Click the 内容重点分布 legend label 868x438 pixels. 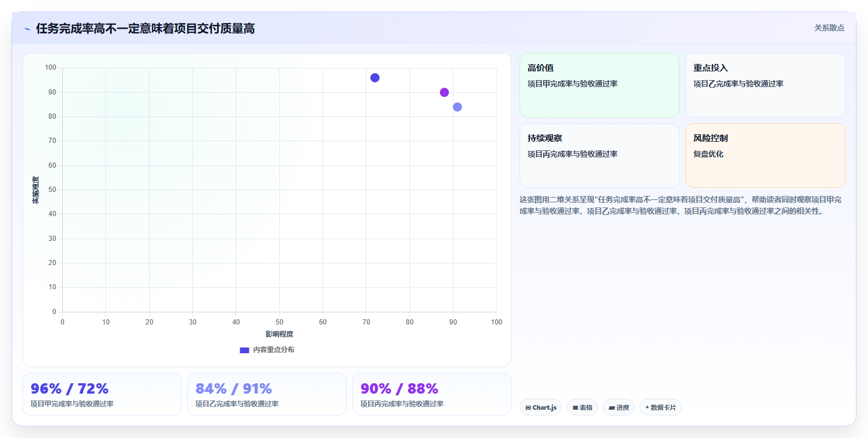tap(274, 350)
